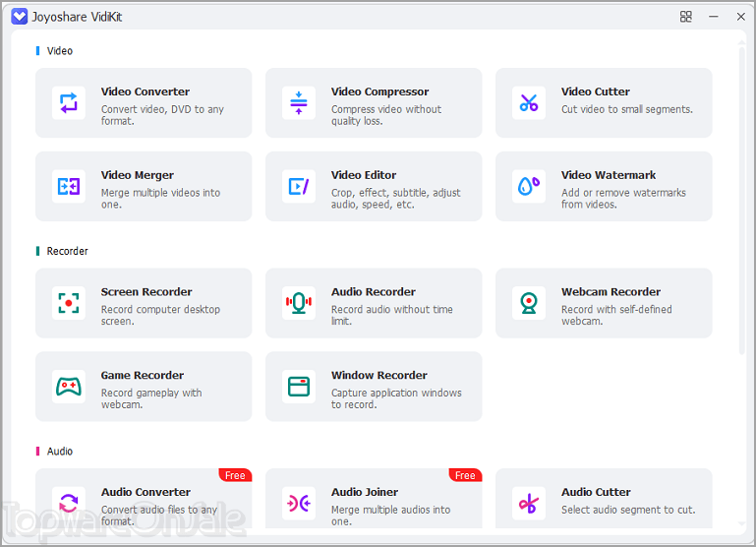Click 'Merge multiple audios into one.' text
Viewport: 756px width, 547px height.
tap(390, 516)
